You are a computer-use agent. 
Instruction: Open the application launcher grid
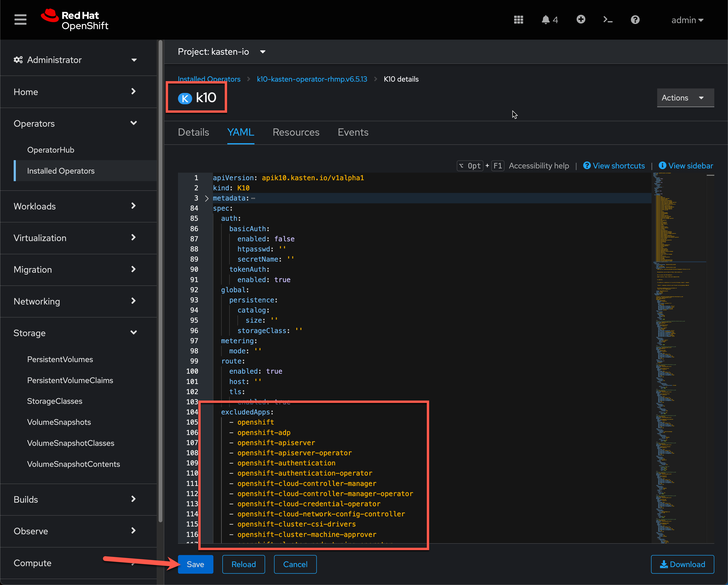point(518,20)
